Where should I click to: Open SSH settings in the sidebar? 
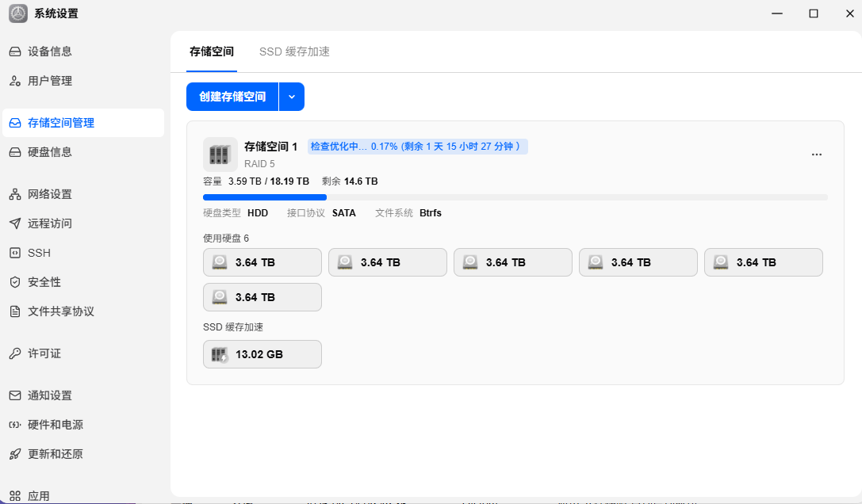click(x=83, y=253)
